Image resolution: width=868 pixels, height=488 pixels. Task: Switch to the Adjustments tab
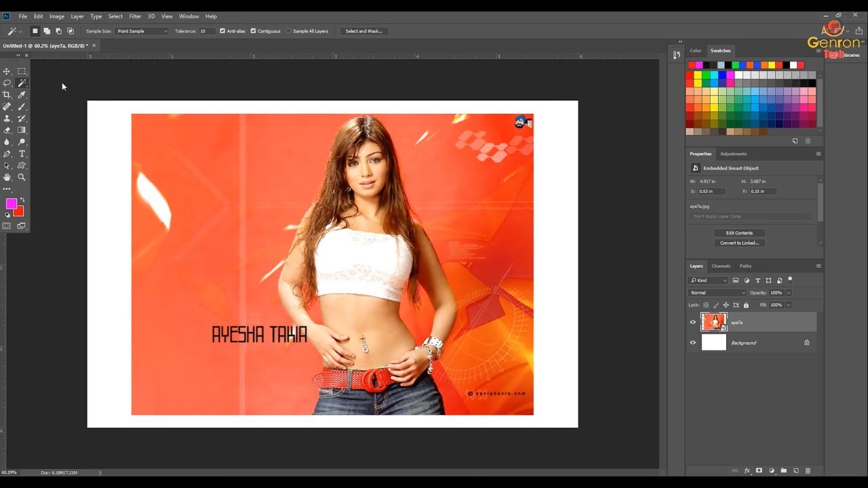click(733, 154)
